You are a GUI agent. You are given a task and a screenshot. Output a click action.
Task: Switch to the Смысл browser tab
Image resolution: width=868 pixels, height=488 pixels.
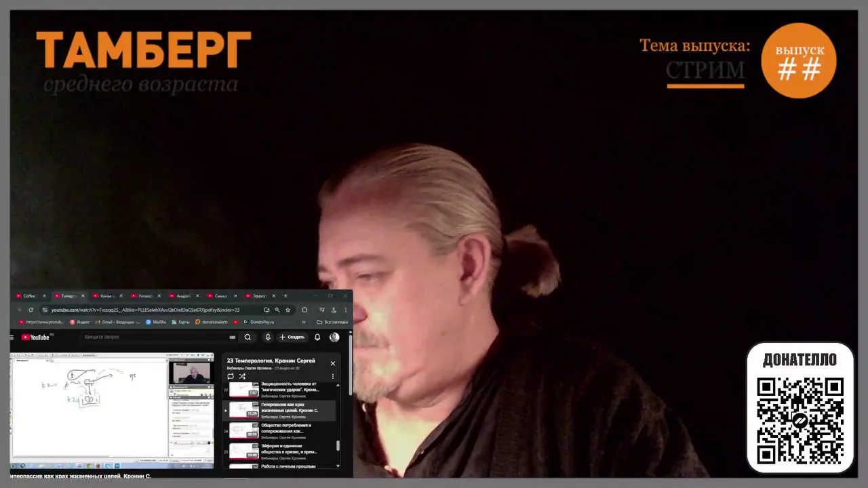click(220, 296)
